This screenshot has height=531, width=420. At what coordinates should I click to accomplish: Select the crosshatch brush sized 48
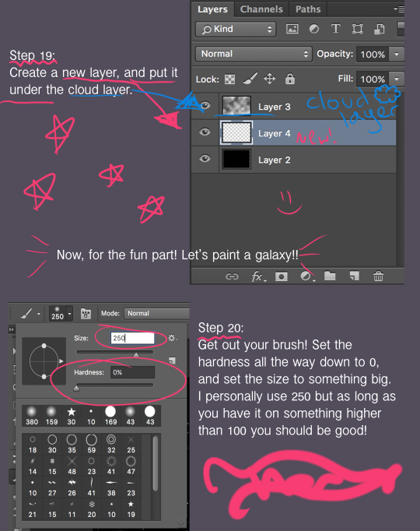72,466
